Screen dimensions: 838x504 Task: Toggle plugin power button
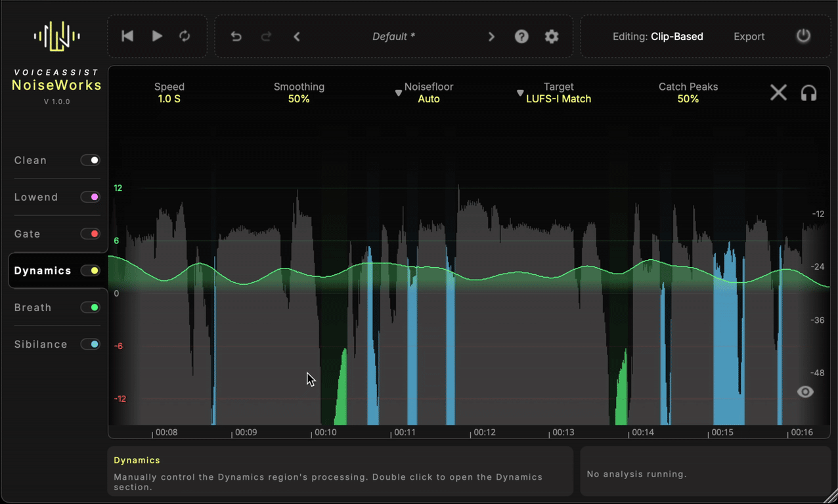803,36
